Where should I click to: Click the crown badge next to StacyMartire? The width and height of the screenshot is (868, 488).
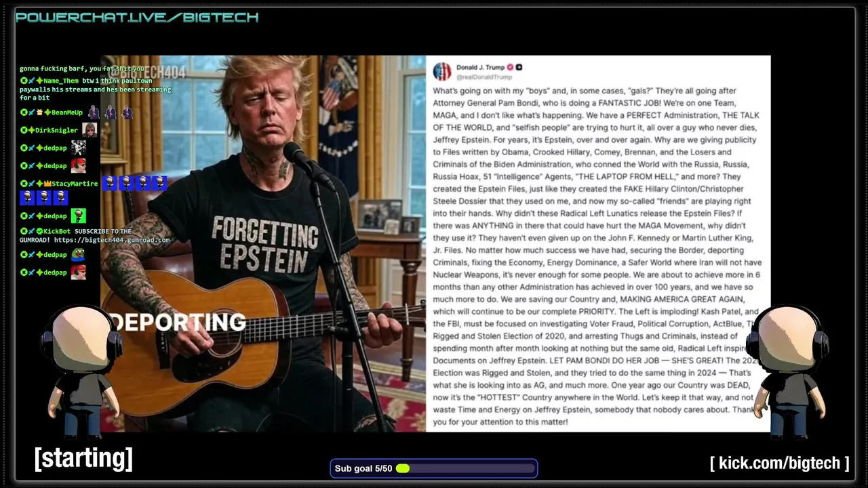[x=48, y=183]
